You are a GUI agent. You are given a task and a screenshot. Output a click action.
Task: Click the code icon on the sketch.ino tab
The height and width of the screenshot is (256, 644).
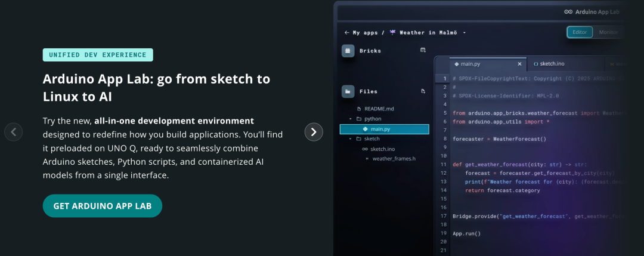[x=535, y=64]
